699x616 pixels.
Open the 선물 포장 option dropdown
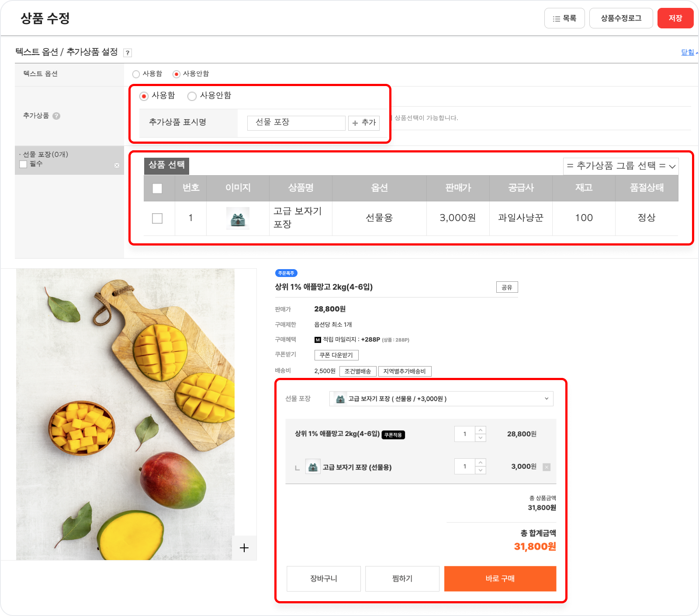pos(441,399)
